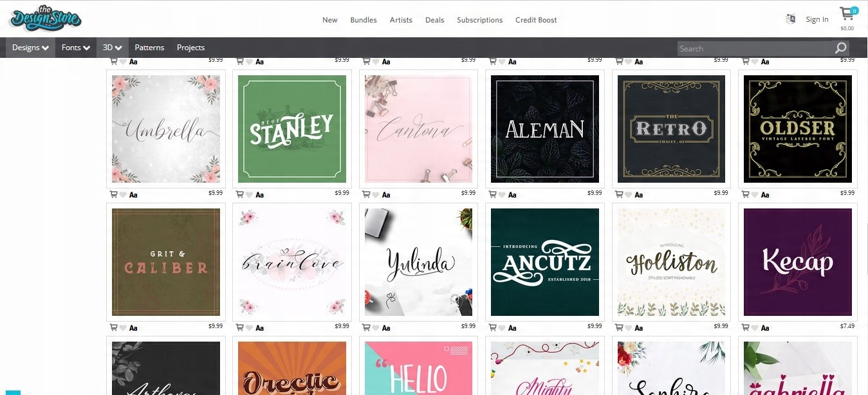Favorite the BrainLove font with heart
Viewport: 868px width, 395px height.
249,328
